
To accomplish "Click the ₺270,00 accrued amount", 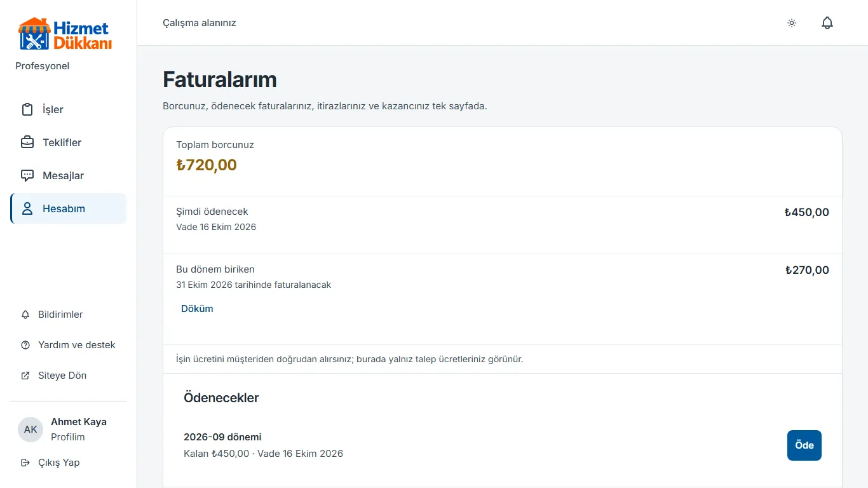I will [x=807, y=270].
